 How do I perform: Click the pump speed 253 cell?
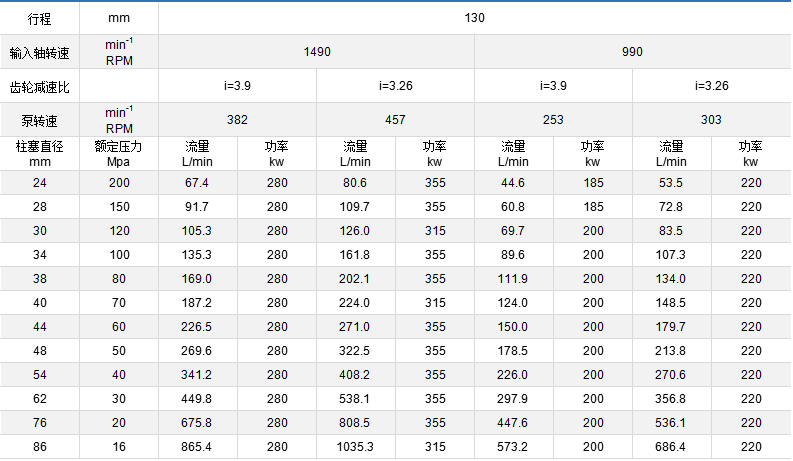[x=553, y=120]
